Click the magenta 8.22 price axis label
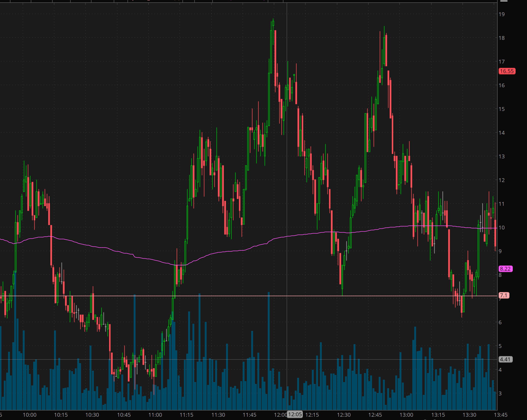The width and height of the screenshot is (527, 420). point(505,269)
